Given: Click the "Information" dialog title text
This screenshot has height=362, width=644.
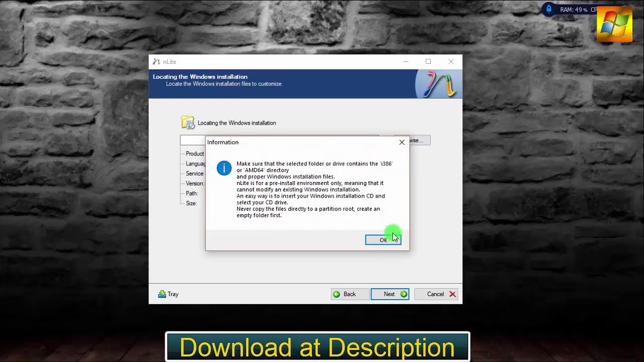Looking at the screenshot, I should pyautogui.click(x=223, y=142).
